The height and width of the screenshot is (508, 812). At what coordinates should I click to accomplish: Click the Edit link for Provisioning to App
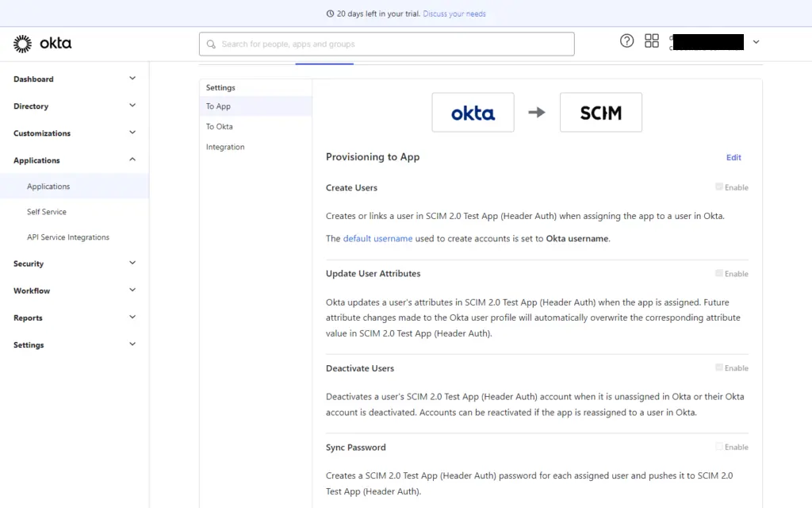(x=733, y=157)
